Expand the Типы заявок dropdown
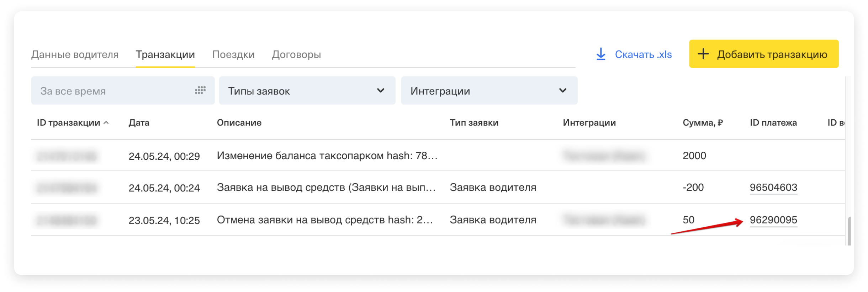The width and height of the screenshot is (868, 292). [x=307, y=91]
